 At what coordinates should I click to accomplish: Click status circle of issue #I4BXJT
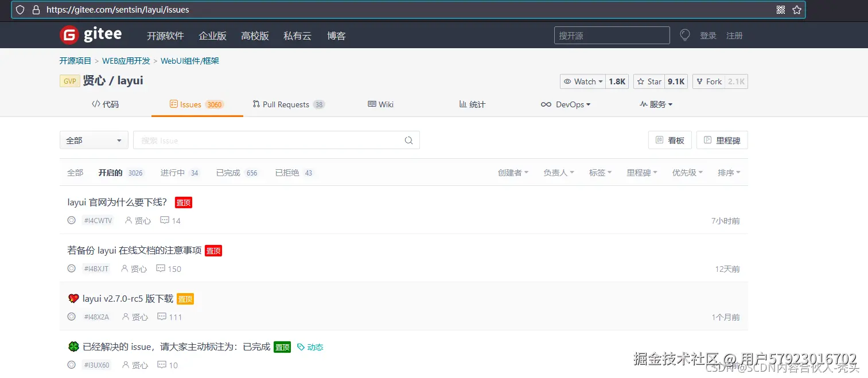72,268
